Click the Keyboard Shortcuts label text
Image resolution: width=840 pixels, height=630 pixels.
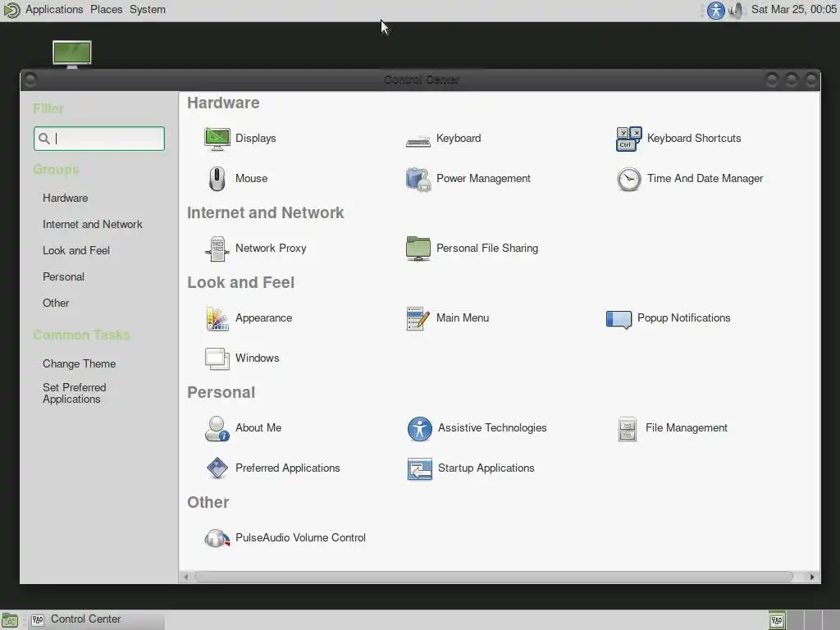pyautogui.click(x=694, y=138)
